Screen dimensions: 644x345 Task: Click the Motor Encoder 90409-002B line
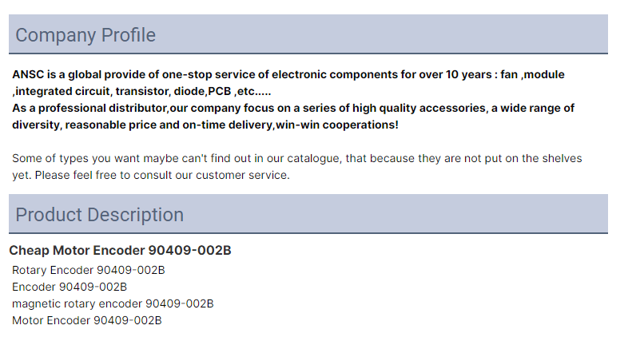point(87,320)
